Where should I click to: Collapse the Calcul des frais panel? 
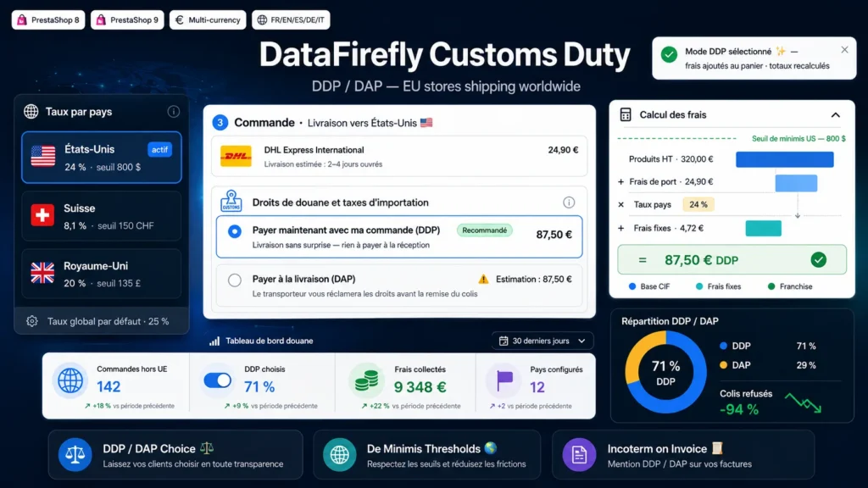point(835,115)
